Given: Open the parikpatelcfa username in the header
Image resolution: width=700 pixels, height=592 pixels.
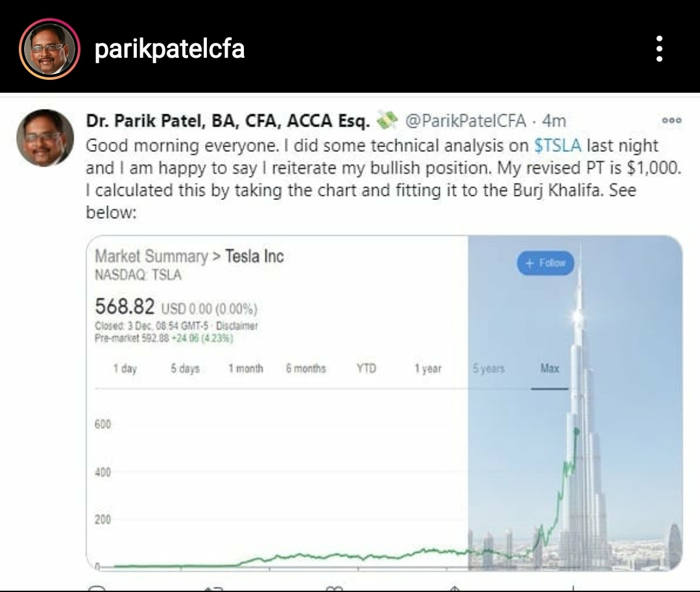Looking at the screenshot, I should tap(169, 49).
